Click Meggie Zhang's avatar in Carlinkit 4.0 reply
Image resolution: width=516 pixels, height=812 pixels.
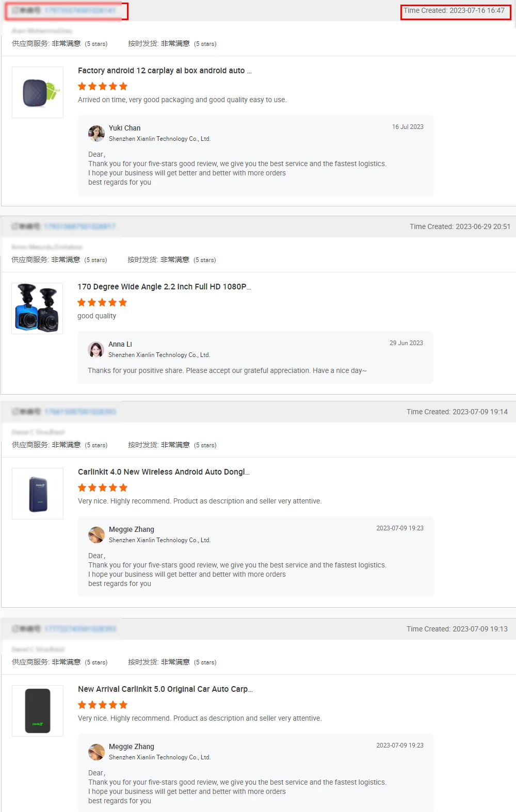click(96, 534)
